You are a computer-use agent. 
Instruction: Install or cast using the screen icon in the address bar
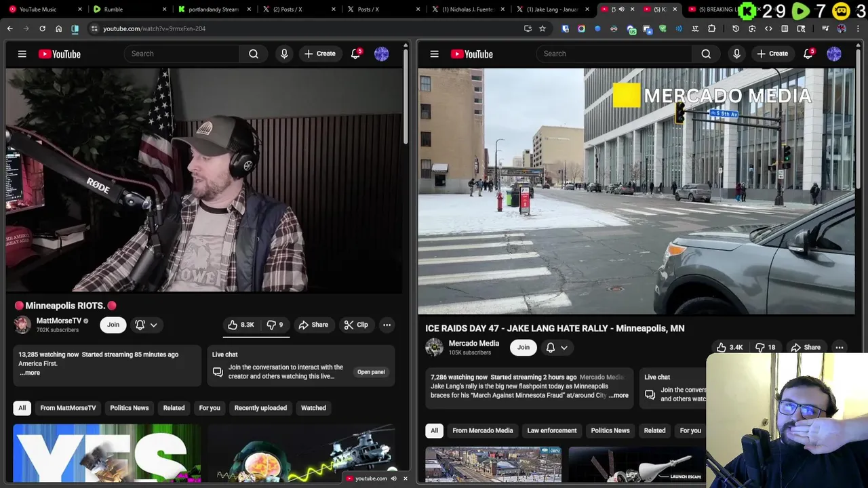(528, 28)
